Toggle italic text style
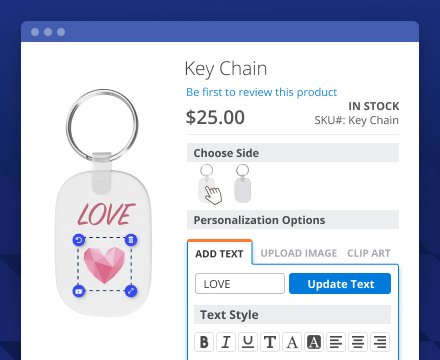 pos(226,342)
